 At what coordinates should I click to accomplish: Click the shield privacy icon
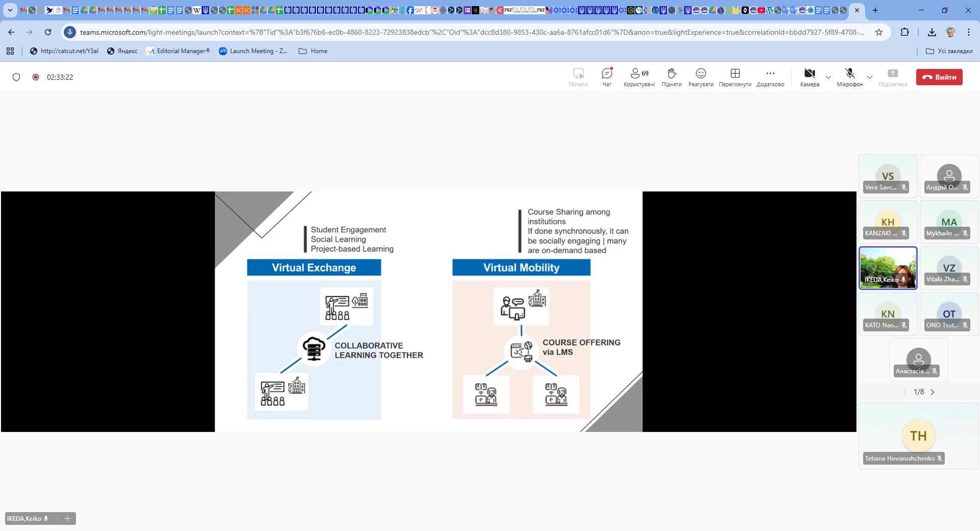tap(16, 77)
